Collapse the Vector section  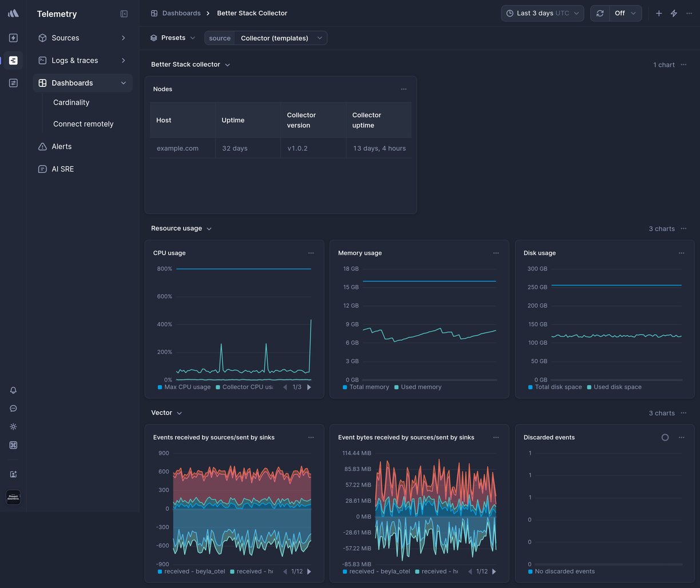tap(180, 413)
